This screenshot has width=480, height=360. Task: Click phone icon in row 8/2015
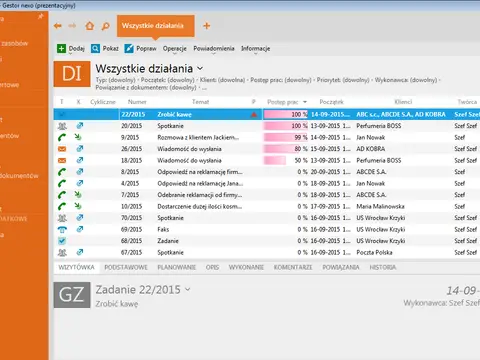[62, 172]
